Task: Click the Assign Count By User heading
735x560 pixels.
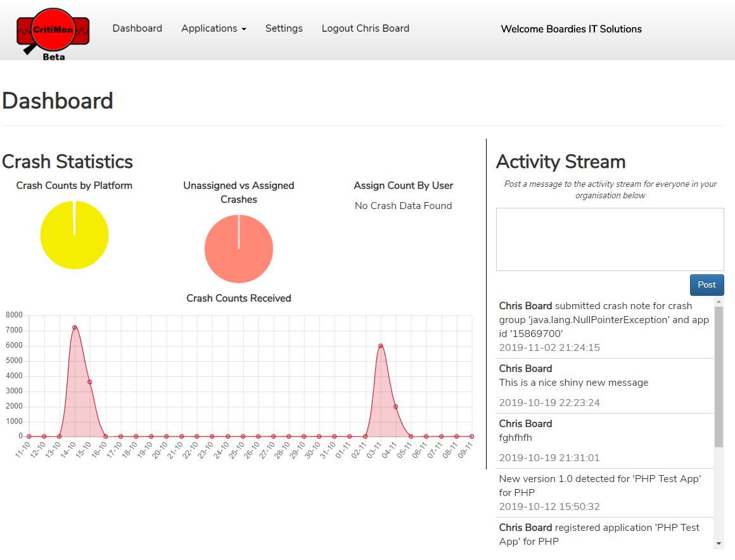Action: pos(404,186)
